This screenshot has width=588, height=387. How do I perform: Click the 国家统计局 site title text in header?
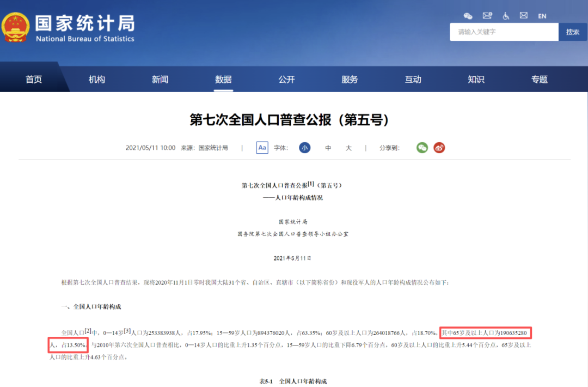click(85, 23)
